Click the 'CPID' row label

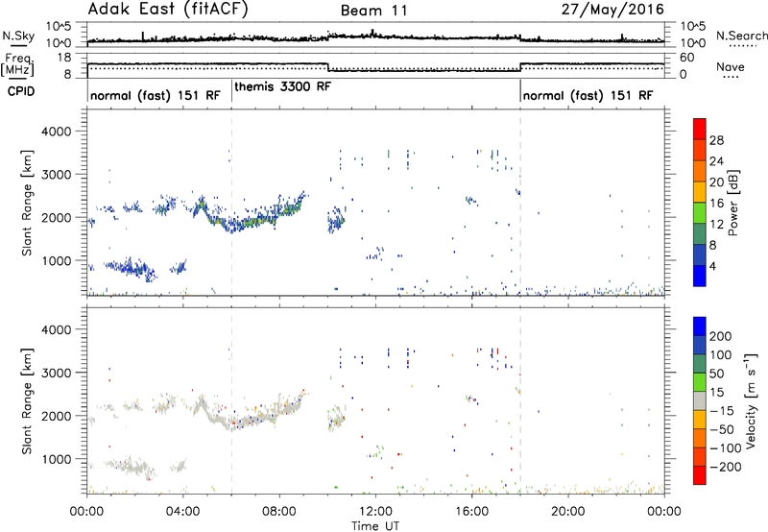21,91
